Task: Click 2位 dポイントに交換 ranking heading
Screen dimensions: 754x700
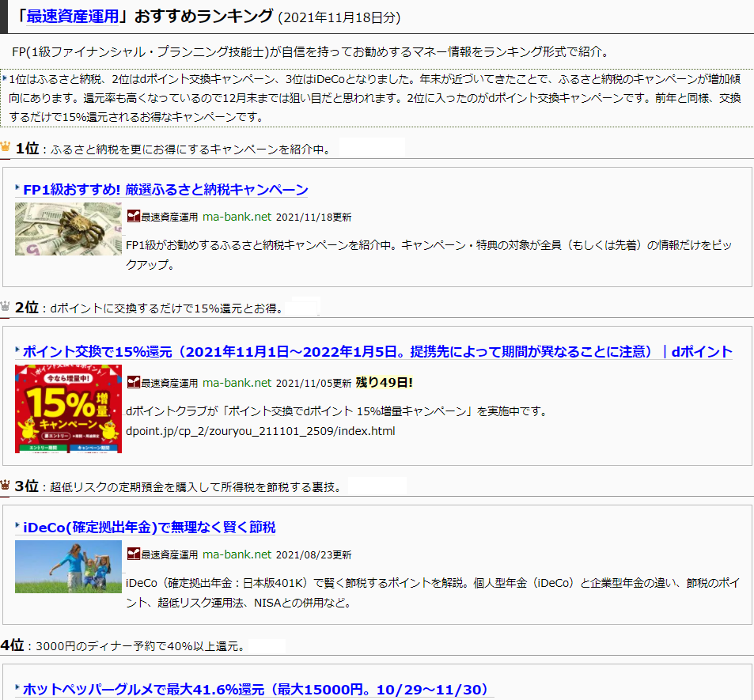Action: (150, 308)
